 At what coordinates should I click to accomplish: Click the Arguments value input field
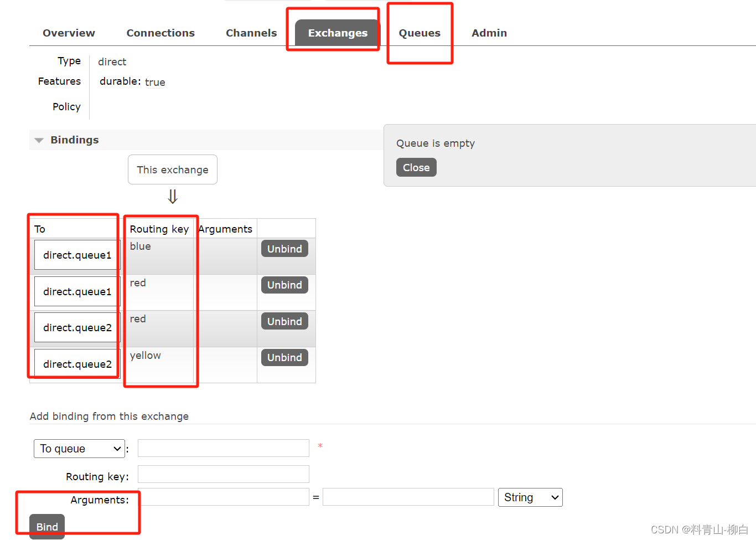(408, 497)
